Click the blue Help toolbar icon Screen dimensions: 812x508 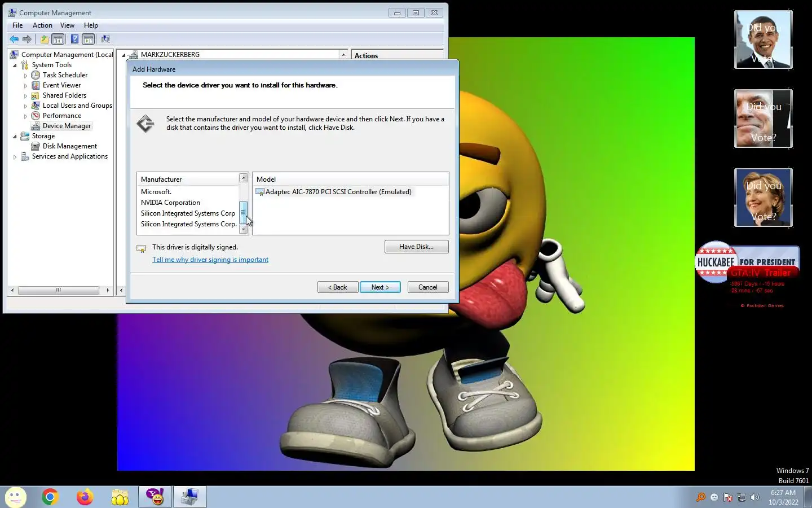(x=74, y=39)
